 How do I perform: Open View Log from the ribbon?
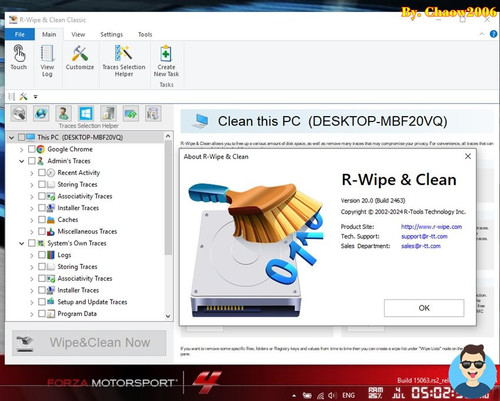pos(47,60)
